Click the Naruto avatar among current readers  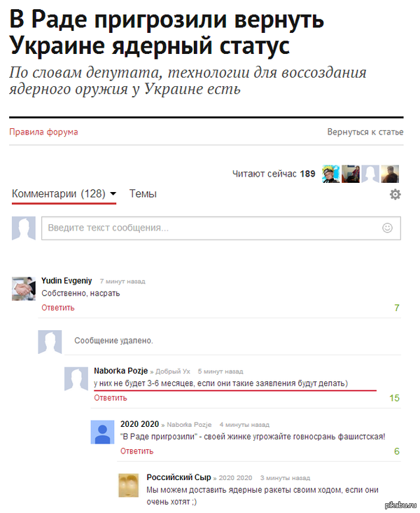coord(331,174)
